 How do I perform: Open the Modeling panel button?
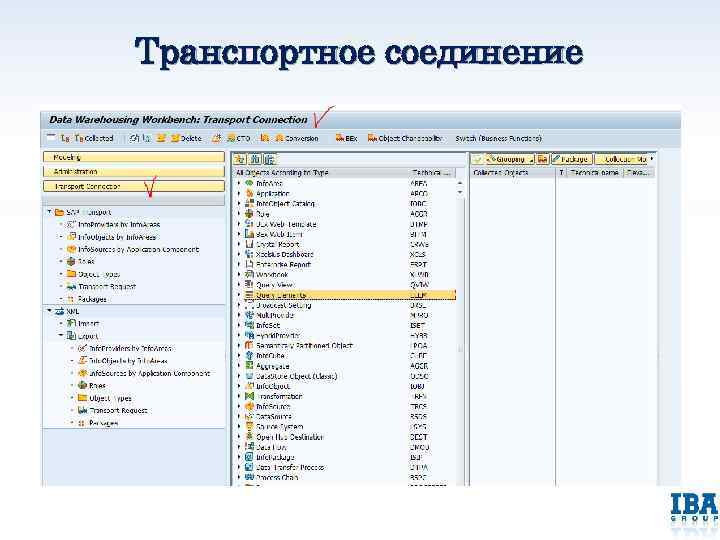click(134, 157)
